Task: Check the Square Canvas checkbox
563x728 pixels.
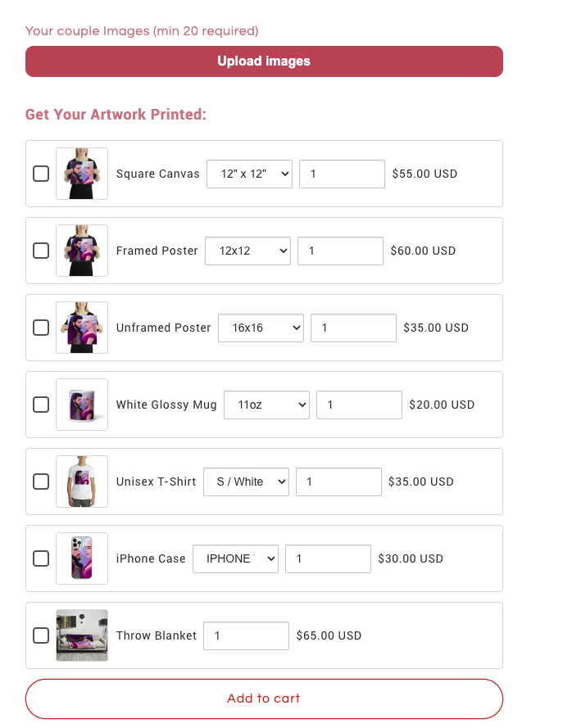Action: pyautogui.click(x=41, y=174)
